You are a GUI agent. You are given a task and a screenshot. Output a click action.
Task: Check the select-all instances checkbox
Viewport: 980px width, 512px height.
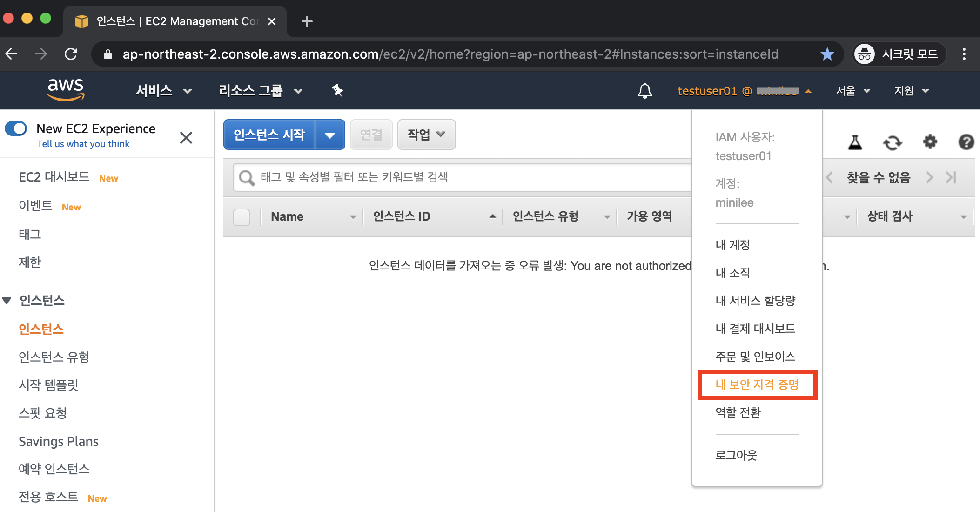coord(242,217)
